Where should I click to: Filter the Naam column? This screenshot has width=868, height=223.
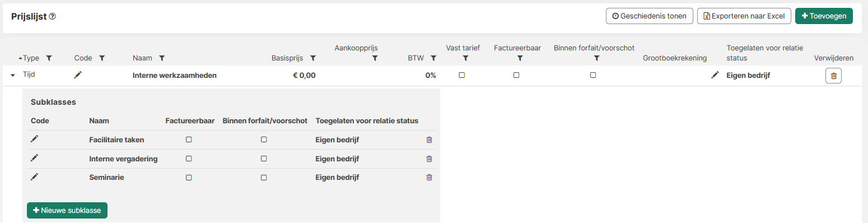tap(162, 58)
